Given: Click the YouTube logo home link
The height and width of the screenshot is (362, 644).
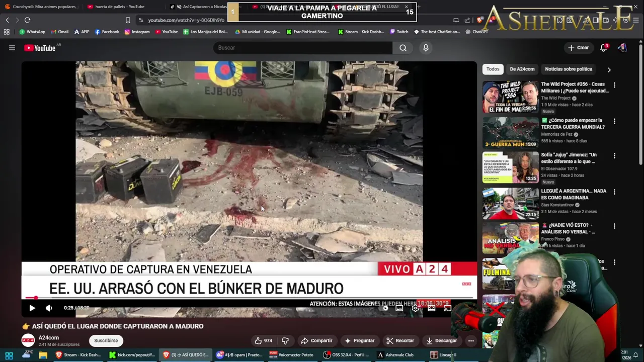Looking at the screenshot, I should coord(40,48).
